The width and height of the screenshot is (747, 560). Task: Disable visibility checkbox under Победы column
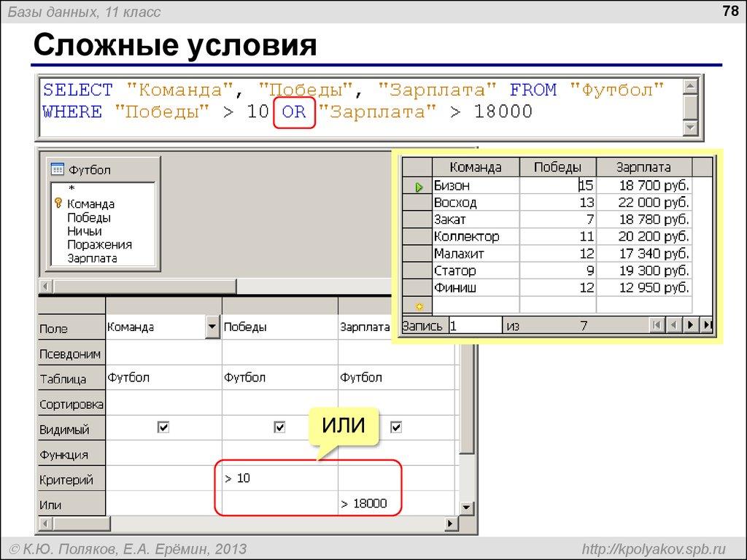[x=279, y=428]
